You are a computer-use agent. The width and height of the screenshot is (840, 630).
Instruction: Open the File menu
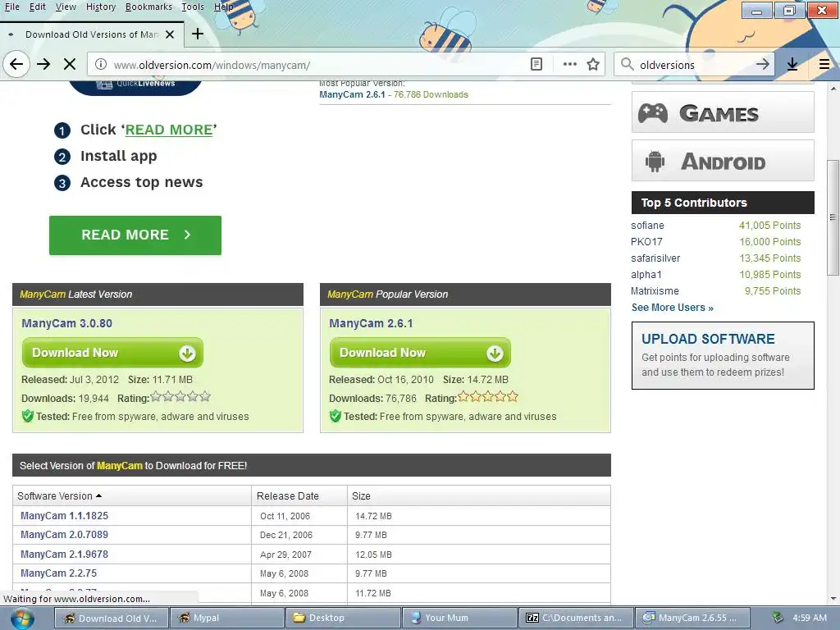click(11, 7)
